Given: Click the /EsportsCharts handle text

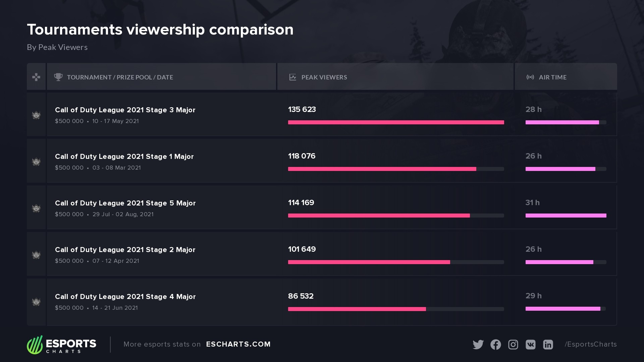Looking at the screenshot, I should pos(591,344).
